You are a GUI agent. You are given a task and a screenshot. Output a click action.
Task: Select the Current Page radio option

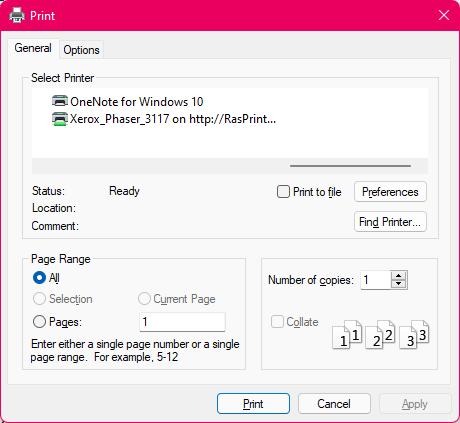coord(144,299)
